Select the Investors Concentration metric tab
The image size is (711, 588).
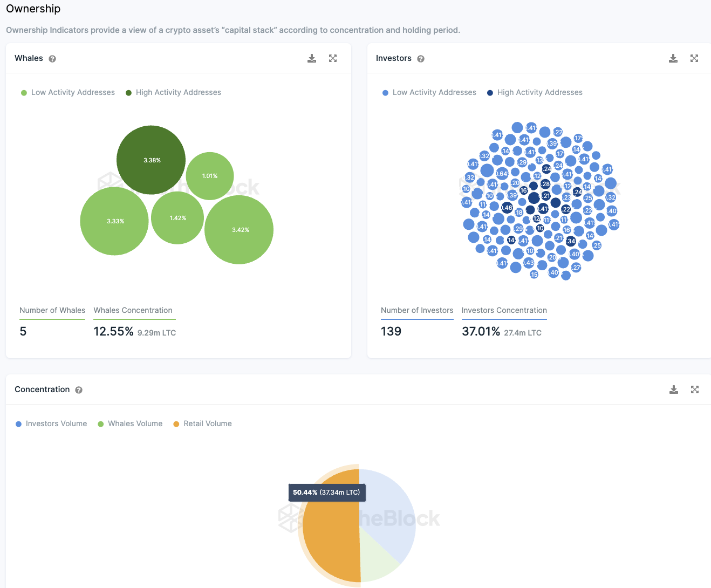click(504, 311)
